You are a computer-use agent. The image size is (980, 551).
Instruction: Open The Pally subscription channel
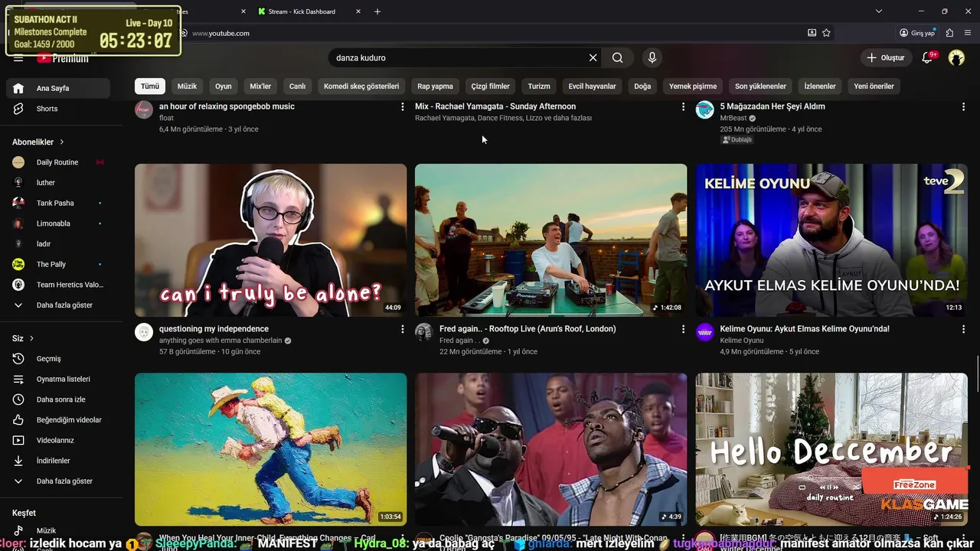(58, 264)
